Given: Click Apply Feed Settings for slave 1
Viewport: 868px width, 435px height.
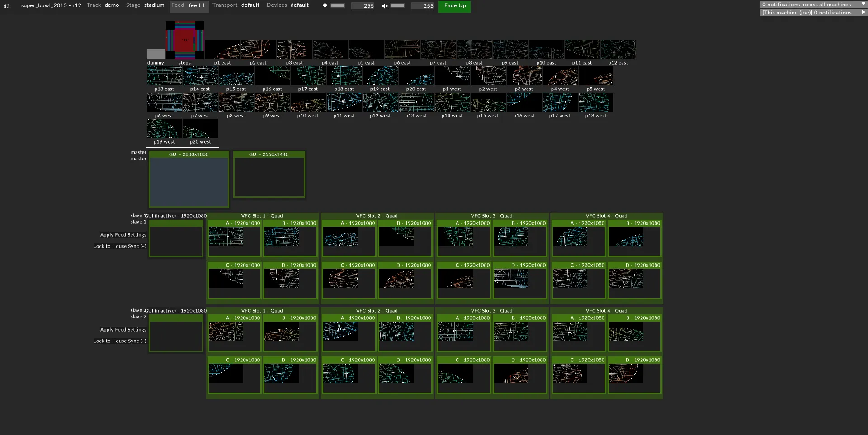Looking at the screenshot, I should [123, 235].
